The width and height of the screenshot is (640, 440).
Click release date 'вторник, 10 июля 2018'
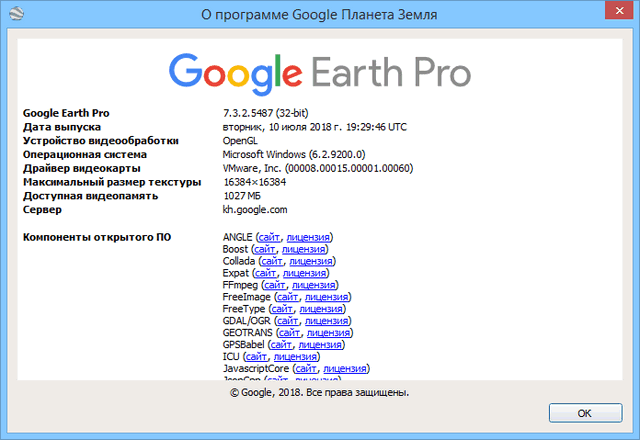pos(282,127)
